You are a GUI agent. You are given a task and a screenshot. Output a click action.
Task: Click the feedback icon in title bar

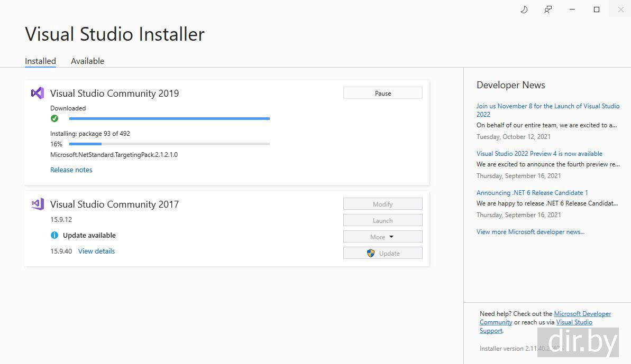548,10
